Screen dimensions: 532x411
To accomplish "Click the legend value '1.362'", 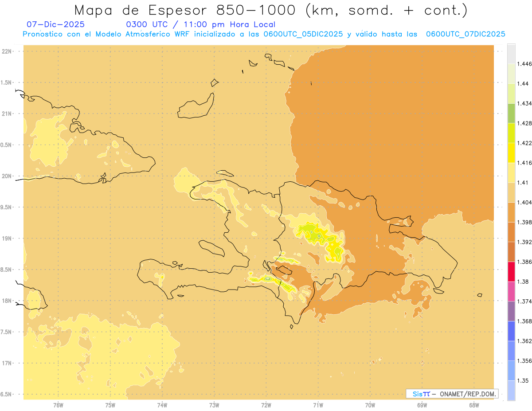I will point(524,341).
